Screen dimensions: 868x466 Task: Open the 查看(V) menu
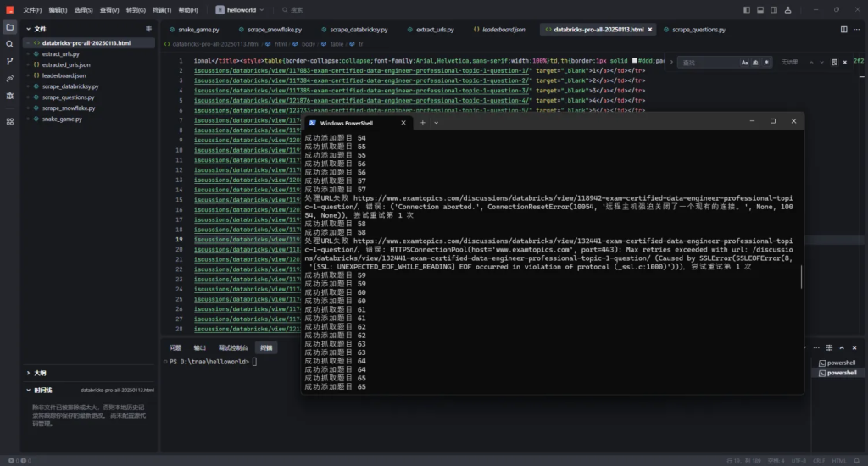pos(109,10)
